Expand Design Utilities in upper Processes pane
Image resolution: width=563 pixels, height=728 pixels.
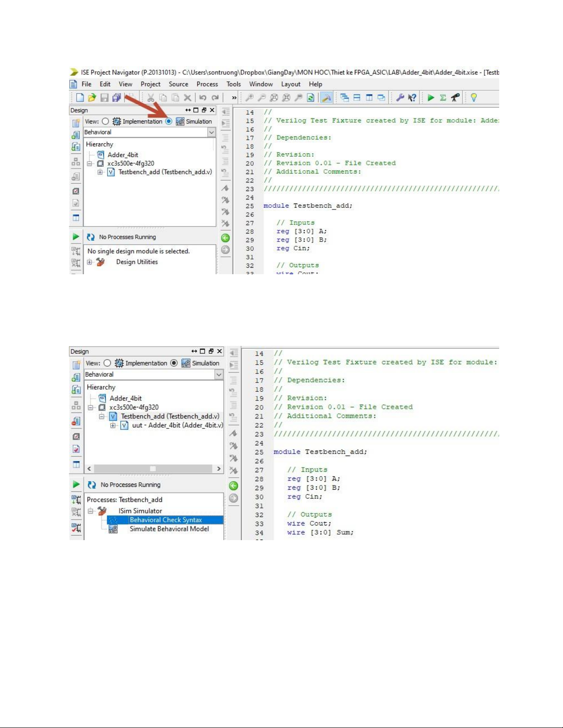90,262
